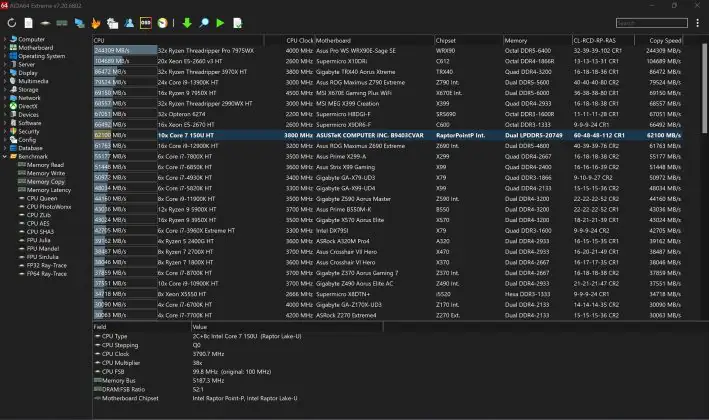Expand the Config tree node
709x420 pixels.
pyautogui.click(x=5, y=140)
